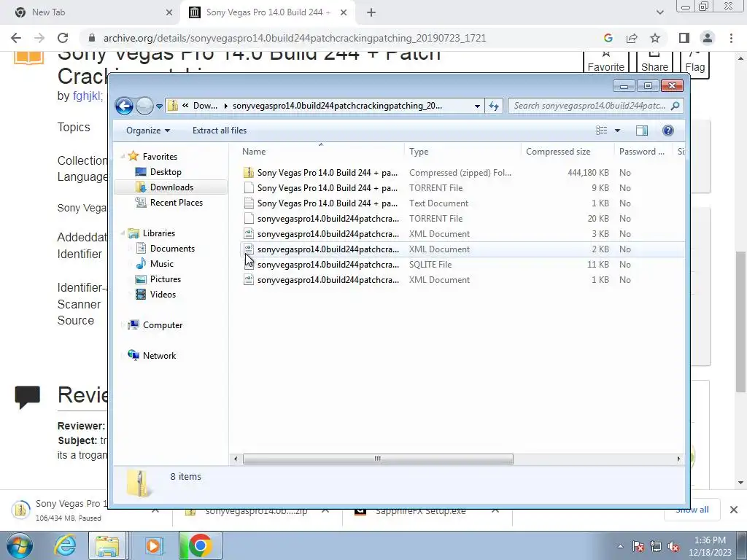
Task: Open the recent pages dropdown in Explorer
Action: click(x=159, y=106)
